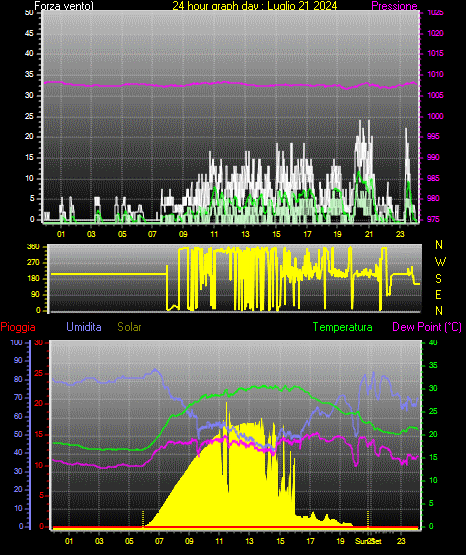This screenshot has width=466, height=555.
Task: Click the E wind direction label
Action: pyautogui.click(x=438, y=295)
